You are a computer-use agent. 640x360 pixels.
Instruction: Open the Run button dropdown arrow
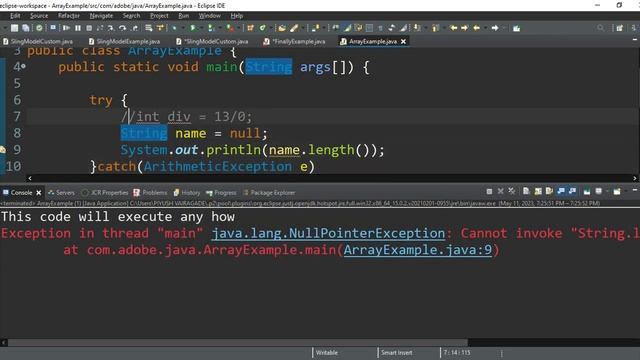coord(202,28)
